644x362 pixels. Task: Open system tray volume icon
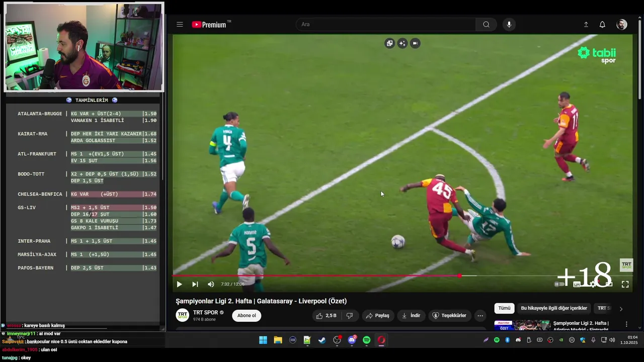tap(612, 340)
